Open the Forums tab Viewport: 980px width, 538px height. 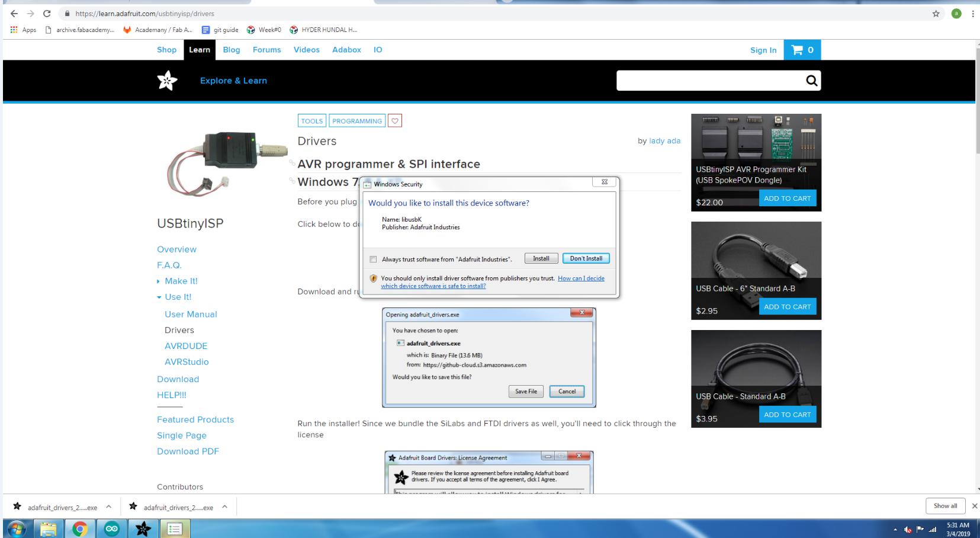coord(267,50)
